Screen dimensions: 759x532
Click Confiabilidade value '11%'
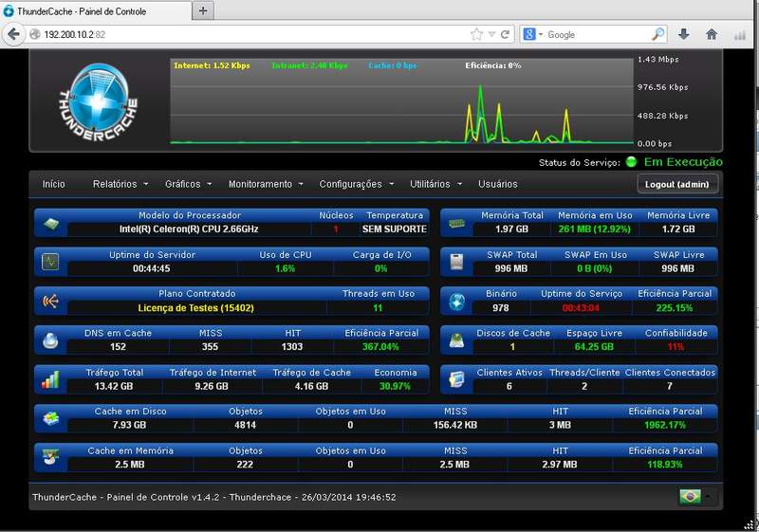tap(676, 347)
